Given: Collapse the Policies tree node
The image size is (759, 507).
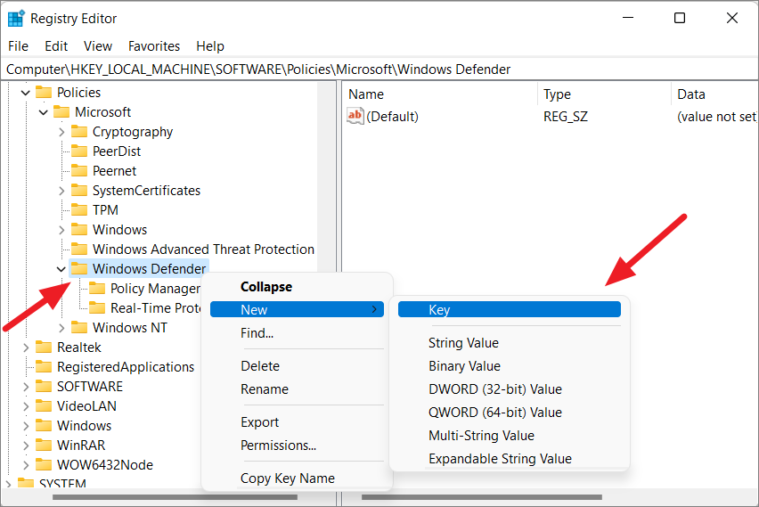Looking at the screenshot, I should pos(26,92).
